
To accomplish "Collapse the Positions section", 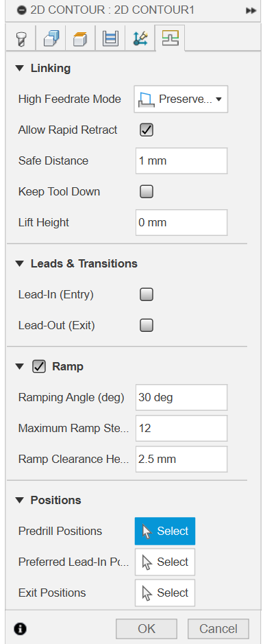I will tap(20, 500).
